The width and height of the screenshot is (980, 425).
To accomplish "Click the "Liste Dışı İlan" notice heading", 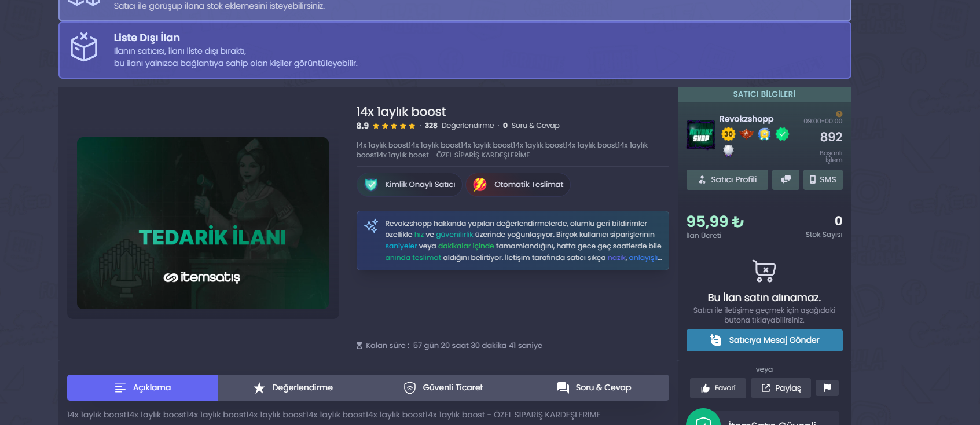I will pos(147,38).
